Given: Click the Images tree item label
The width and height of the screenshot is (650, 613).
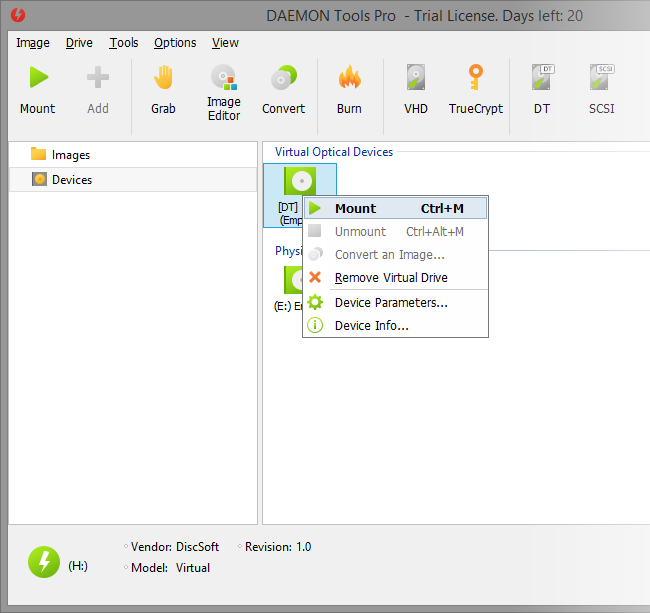Looking at the screenshot, I should click(71, 155).
